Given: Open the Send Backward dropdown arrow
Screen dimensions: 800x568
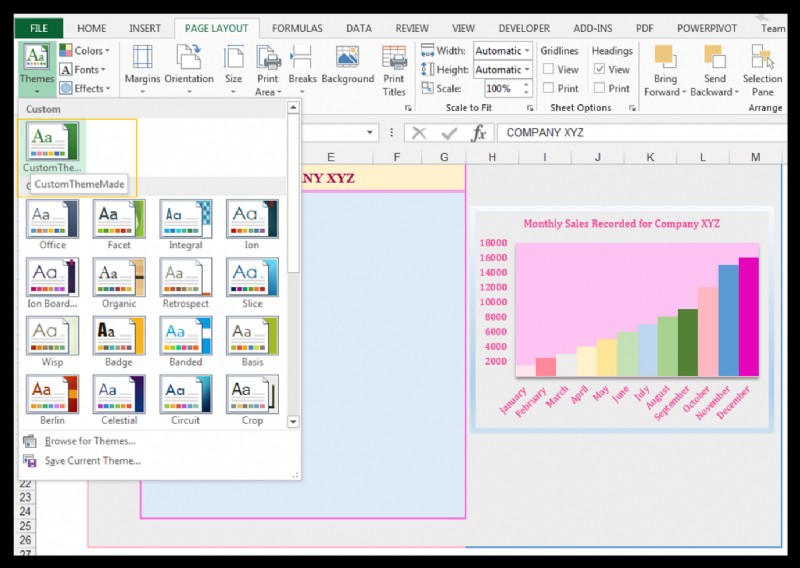Looking at the screenshot, I should coord(736,92).
